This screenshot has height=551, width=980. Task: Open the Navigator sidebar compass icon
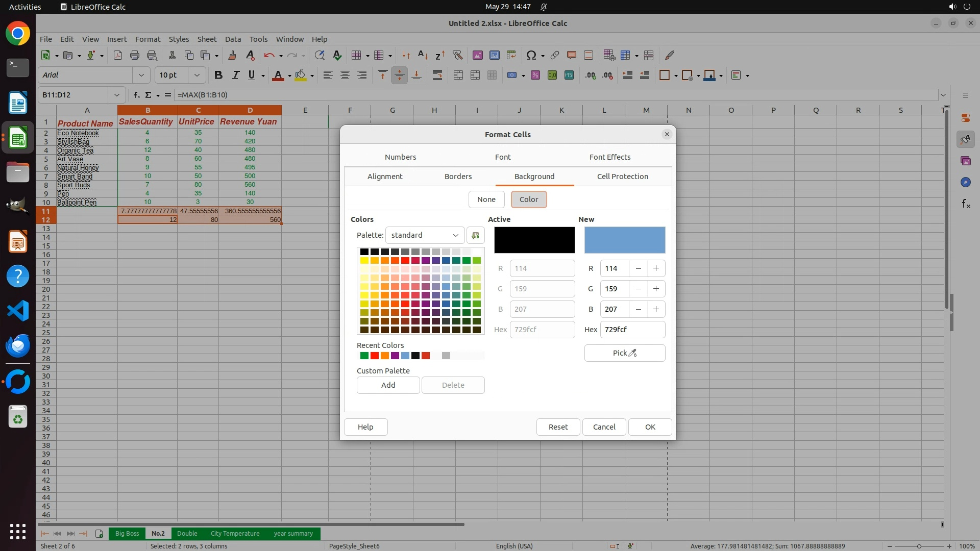point(965,182)
